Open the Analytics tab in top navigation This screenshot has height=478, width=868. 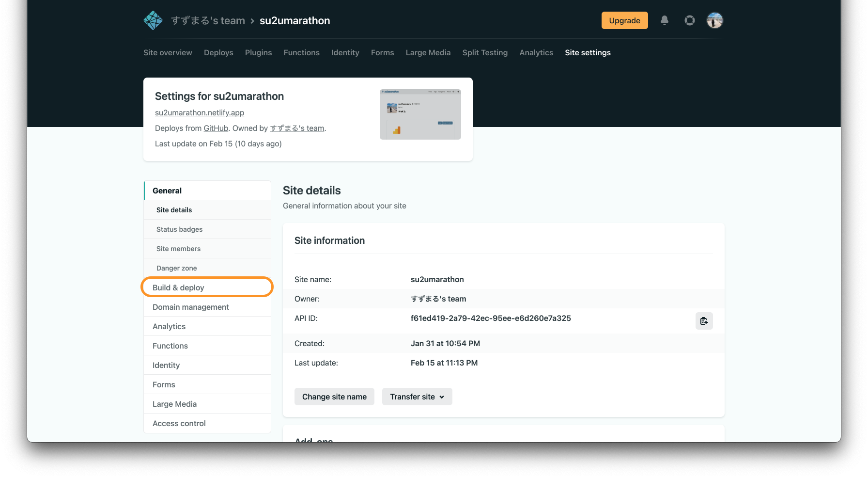536,52
